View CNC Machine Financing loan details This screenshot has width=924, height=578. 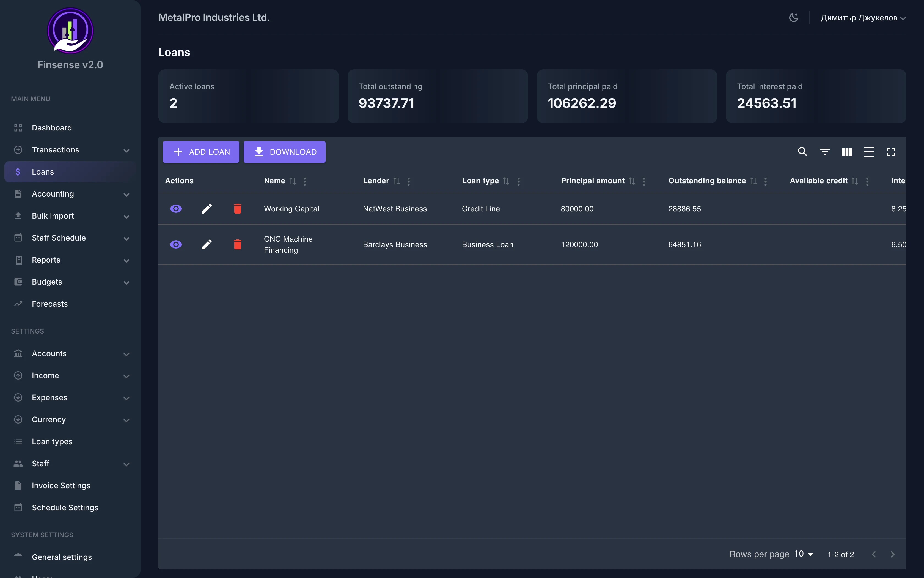[176, 244]
